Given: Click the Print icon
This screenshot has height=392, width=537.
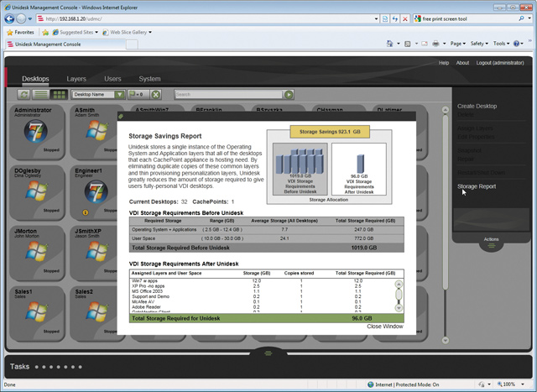Looking at the screenshot, I should click(435, 44).
